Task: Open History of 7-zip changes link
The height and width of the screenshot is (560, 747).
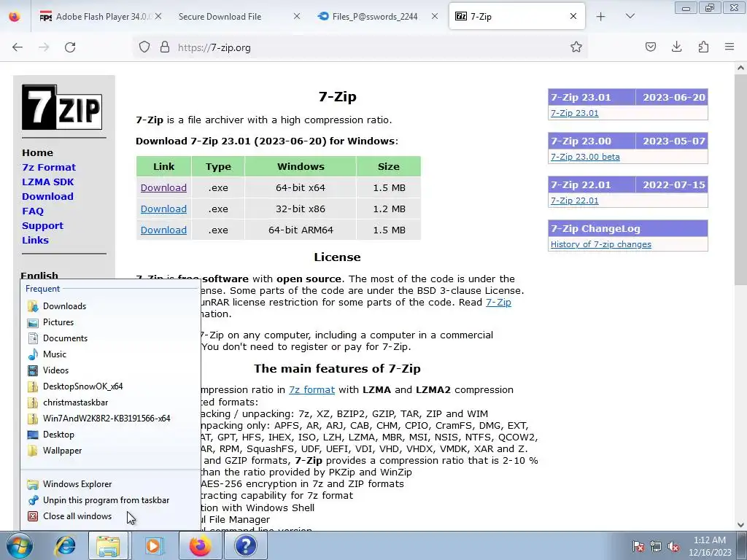Action: point(601,244)
